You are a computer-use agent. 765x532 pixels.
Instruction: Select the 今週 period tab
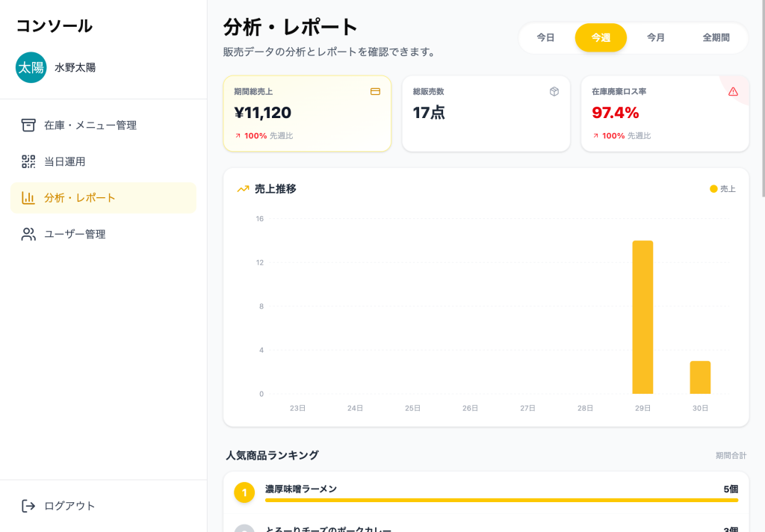(601, 37)
